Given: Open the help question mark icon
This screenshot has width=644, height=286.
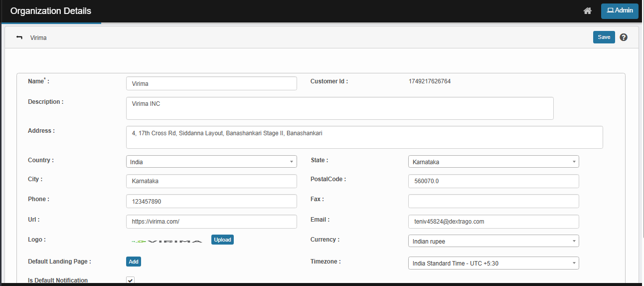Looking at the screenshot, I should coord(623,37).
